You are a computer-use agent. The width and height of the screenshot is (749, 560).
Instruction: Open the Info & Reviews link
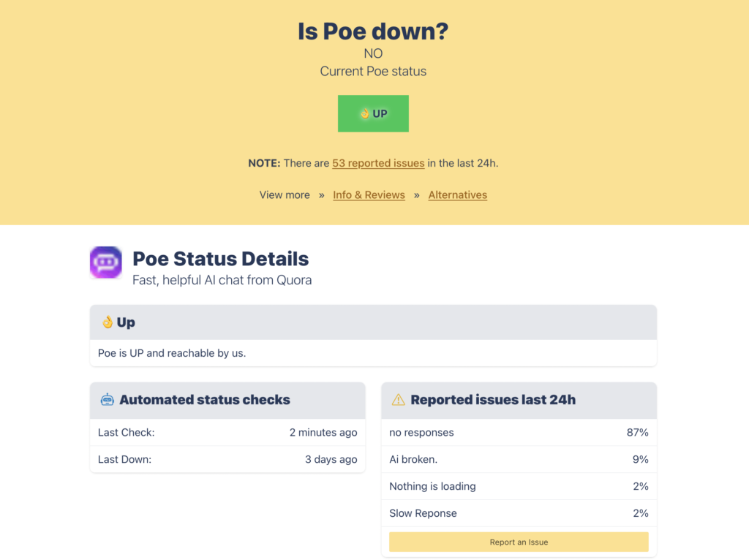pyautogui.click(x=369, y=194)
